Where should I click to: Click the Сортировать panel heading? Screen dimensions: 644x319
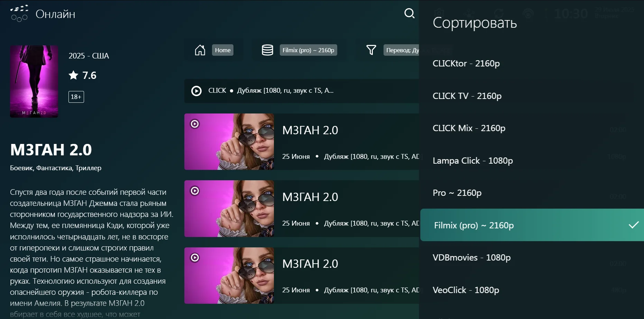[475, 23]
